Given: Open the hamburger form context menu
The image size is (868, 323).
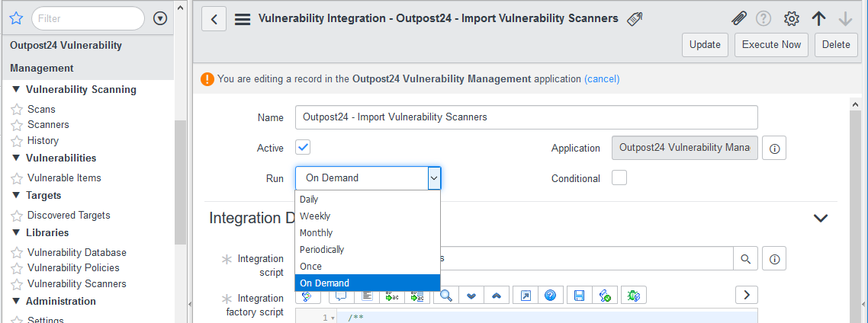Looking at the screenshot, I should (243, 19).
